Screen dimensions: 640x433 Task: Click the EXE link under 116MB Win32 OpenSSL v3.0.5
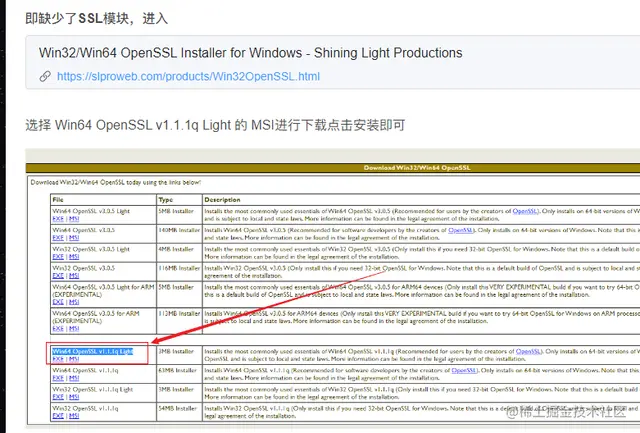(x=58, y=276)
